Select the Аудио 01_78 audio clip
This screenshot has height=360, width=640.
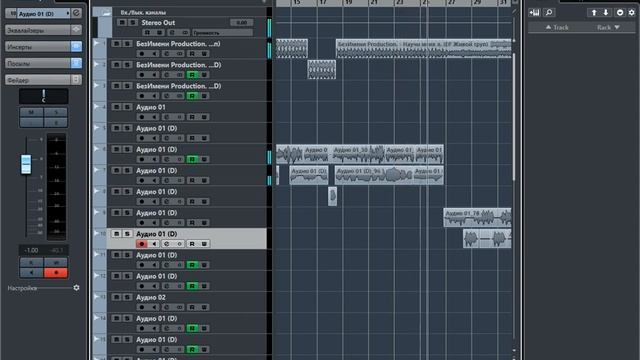pyautogui.click(x=477, y=218)
